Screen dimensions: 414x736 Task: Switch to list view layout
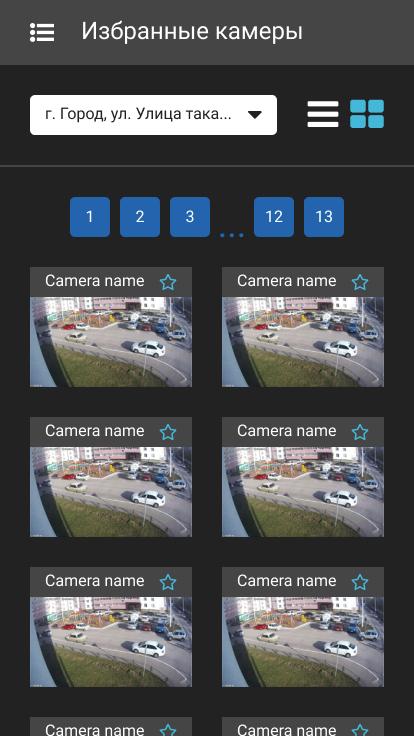pyautogui.click(x=323, y=114)
